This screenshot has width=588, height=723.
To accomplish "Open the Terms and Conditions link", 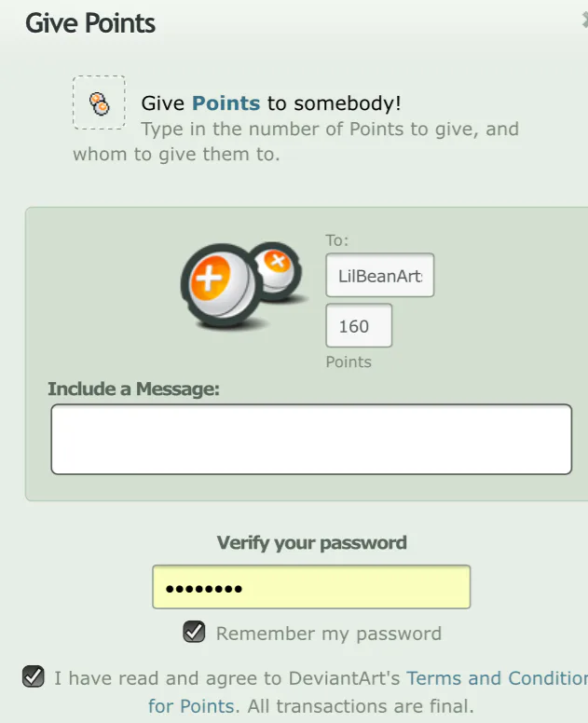I will tap(498, 678).
